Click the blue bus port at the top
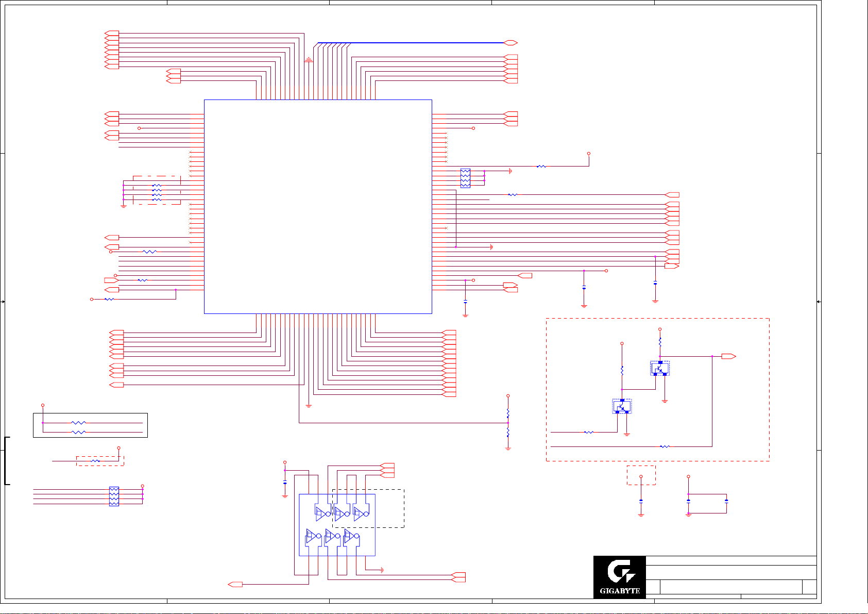This screenshot has width=868, height=614. 510,43
